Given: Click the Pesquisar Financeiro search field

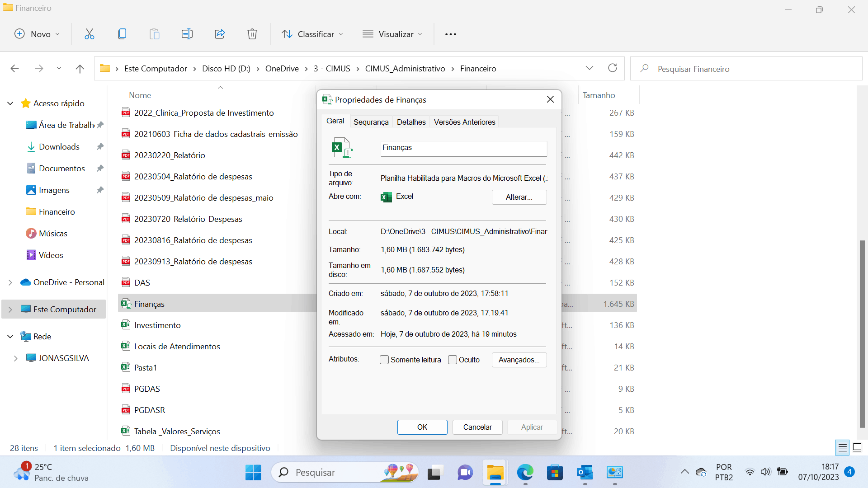Looking at the screenshot, I should (x=746, y=69).
